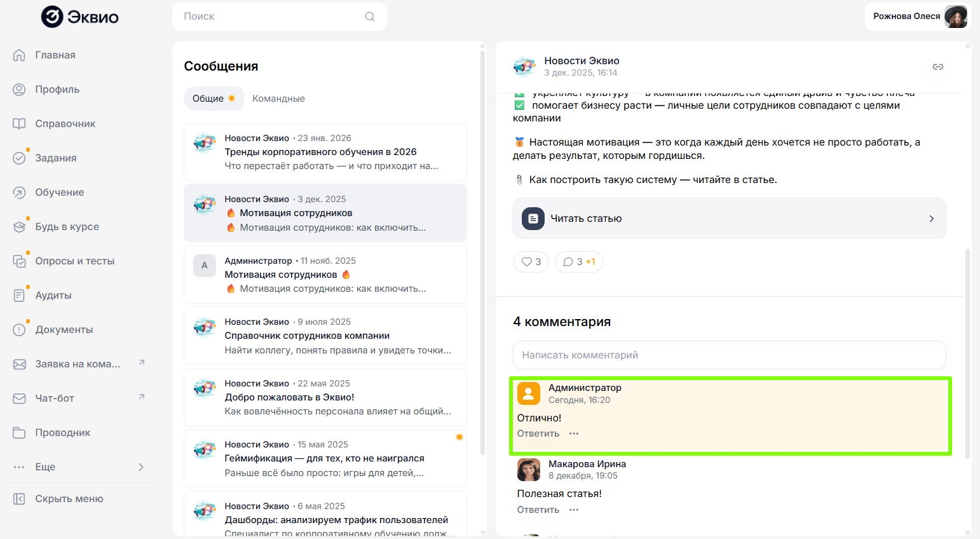Click the Поиск search field
980x539 pixels.
tap(280, 17)
